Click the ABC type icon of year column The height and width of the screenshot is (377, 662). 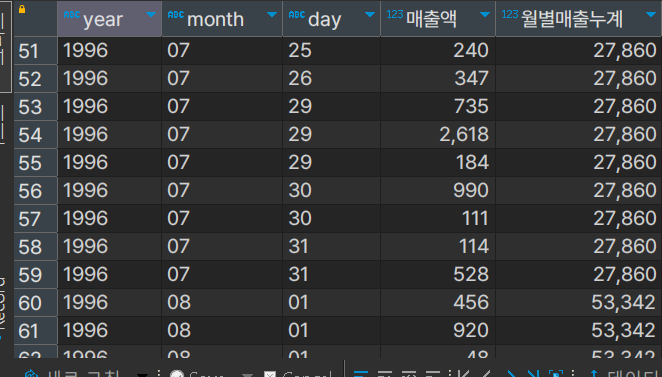pos(71,15)
